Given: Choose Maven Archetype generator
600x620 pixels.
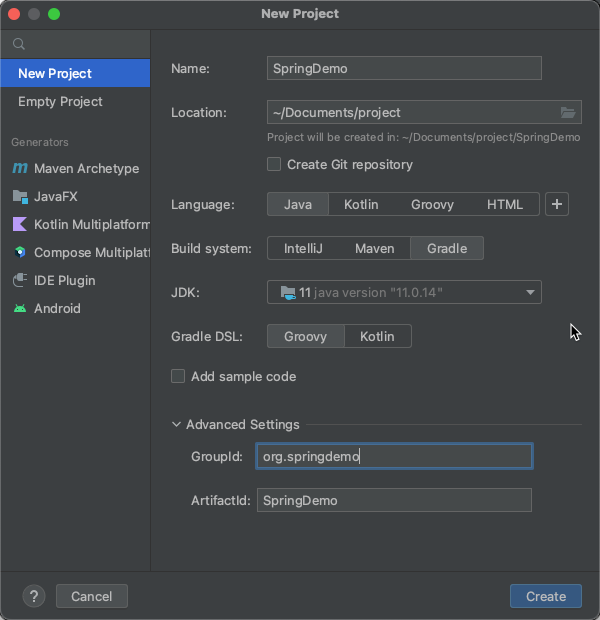Looking at the screenshot, I should (75, 168).
